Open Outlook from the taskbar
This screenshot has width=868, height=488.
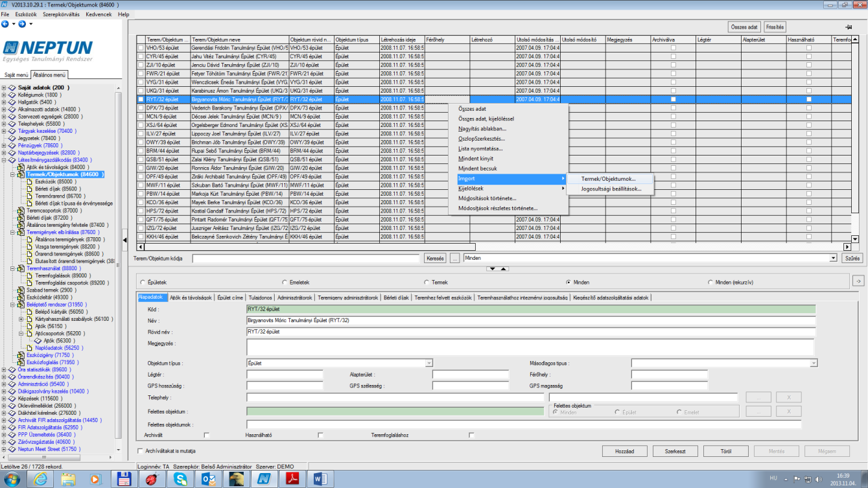208,479
